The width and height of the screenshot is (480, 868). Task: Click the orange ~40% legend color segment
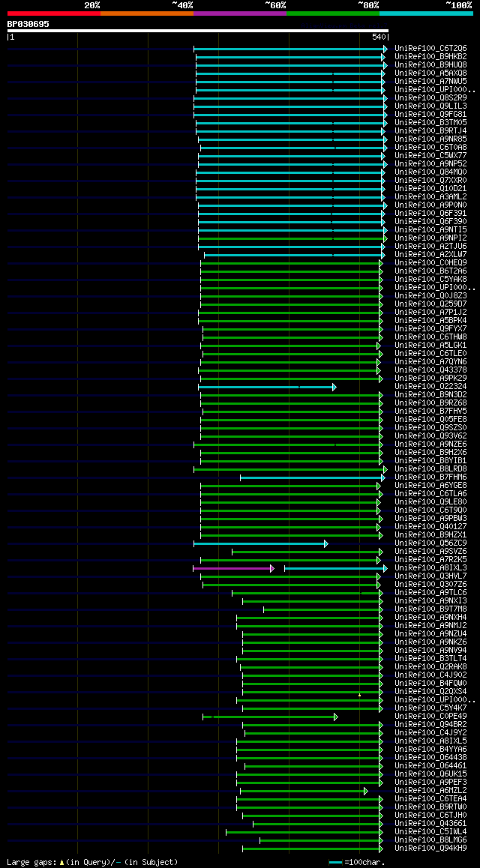point(147,13)
